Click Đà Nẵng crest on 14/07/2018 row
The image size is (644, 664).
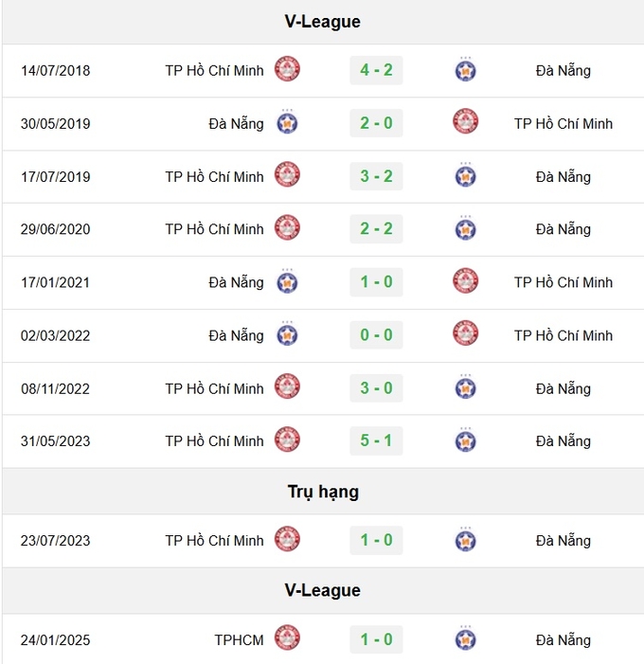(465, 69)
